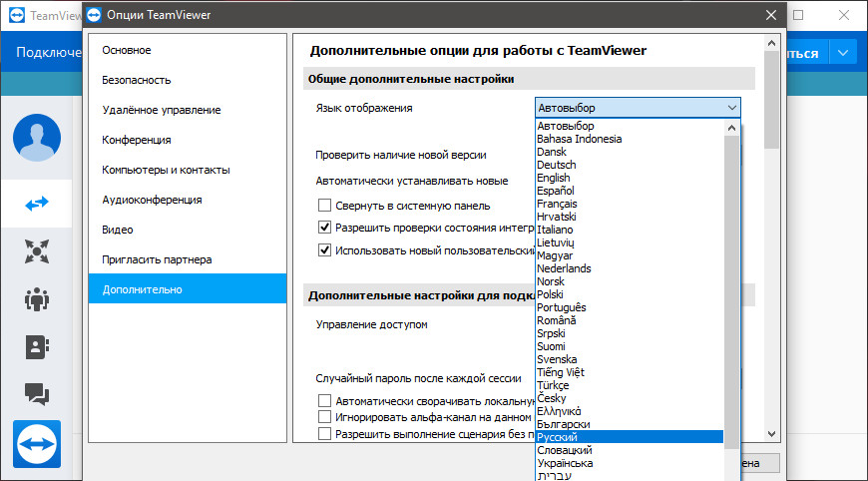Image resolution: width=868 pixels, height=481 pixels.
Task: Close the TeamViewer options dialog
Action: pyautogui.click(x=771, y=15)
